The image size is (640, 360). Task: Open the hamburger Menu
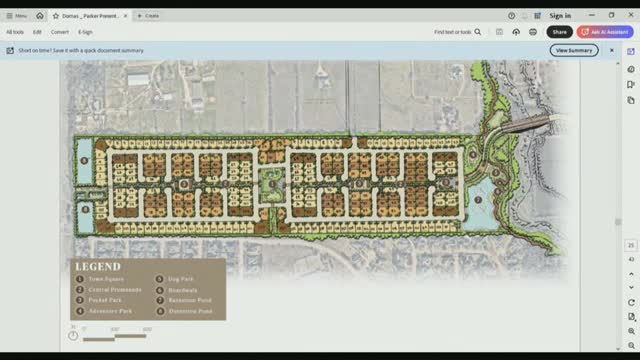[x=16, y=16]
